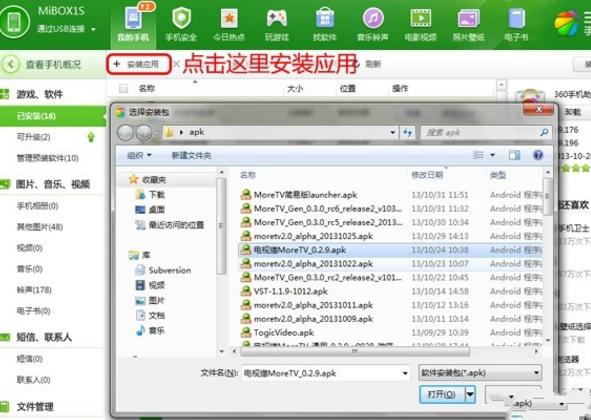Sort app list by 大小 column
591x420 pixels.
point(295,89)
